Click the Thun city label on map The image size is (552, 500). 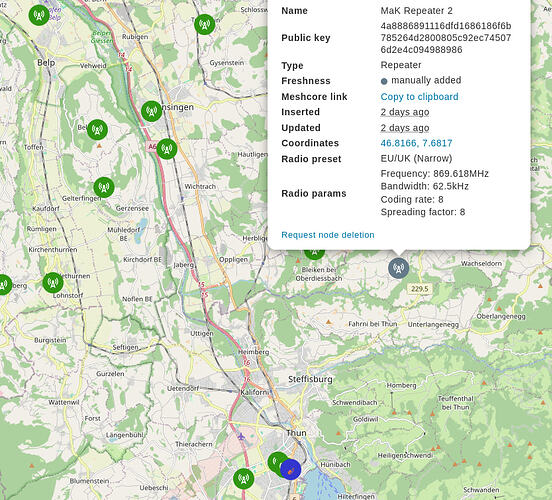coord(296,433)
